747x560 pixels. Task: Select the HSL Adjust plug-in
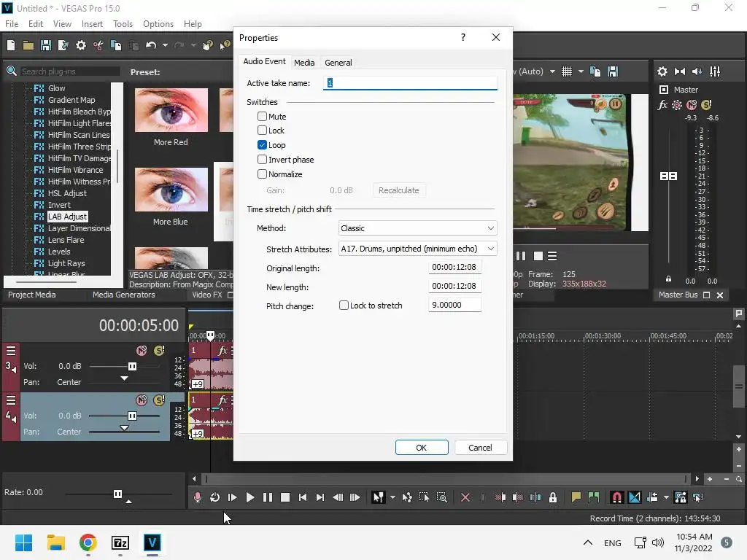tap(67, 193)
